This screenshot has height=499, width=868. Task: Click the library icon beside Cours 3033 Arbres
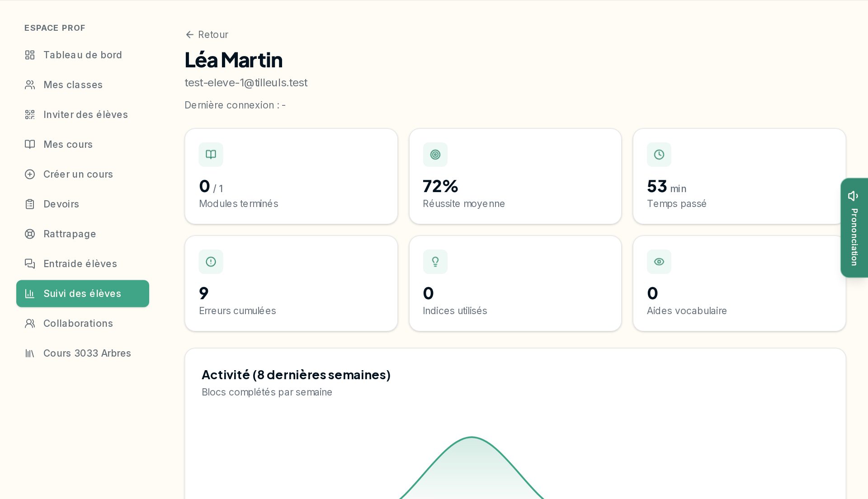tap(30, 353)
